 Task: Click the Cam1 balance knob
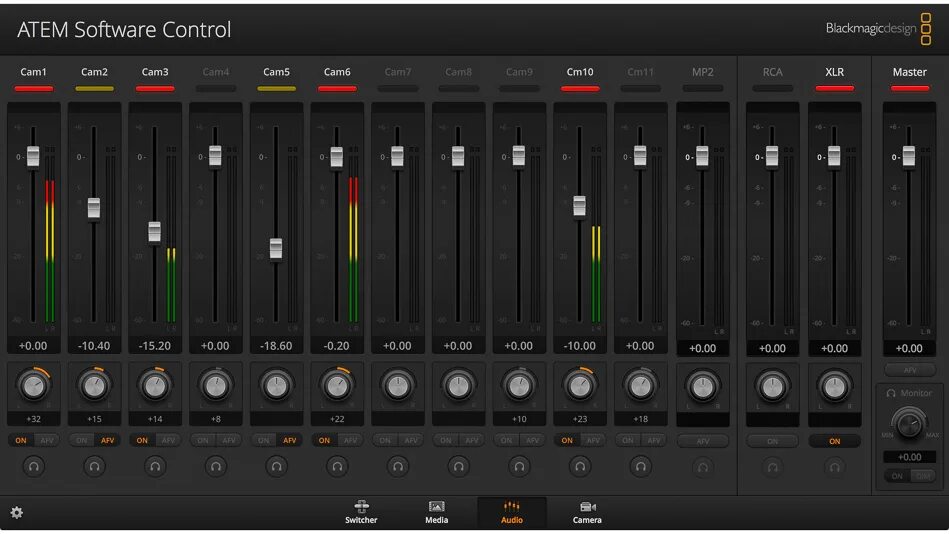[x=34, y=386]
